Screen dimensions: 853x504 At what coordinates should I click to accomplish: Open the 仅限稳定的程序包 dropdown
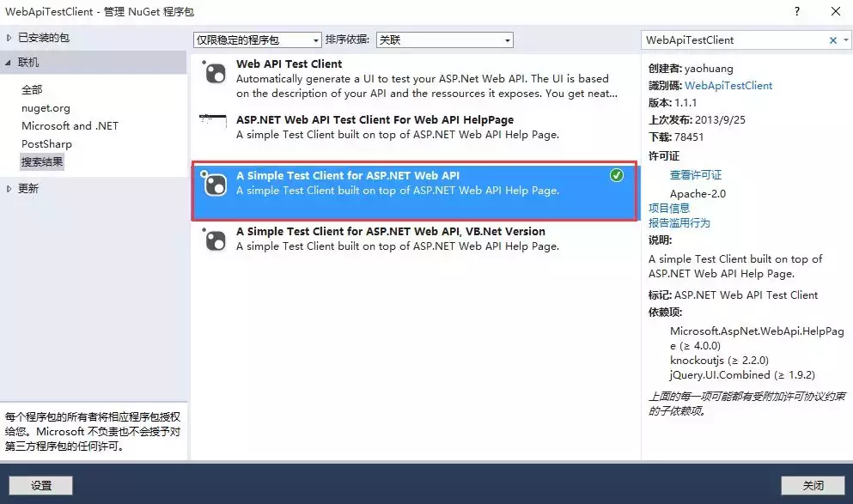tap(258, 40)
